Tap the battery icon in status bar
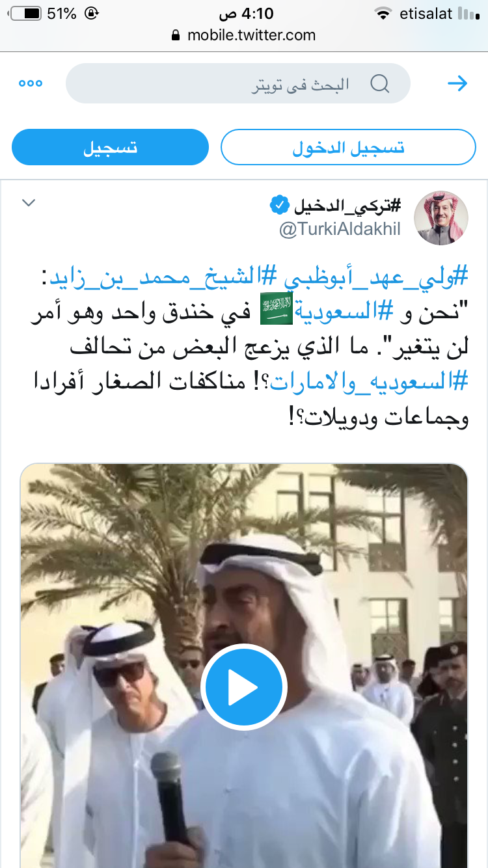The height and width of the screenshot is (868, 488). click(x=26, y=13)
